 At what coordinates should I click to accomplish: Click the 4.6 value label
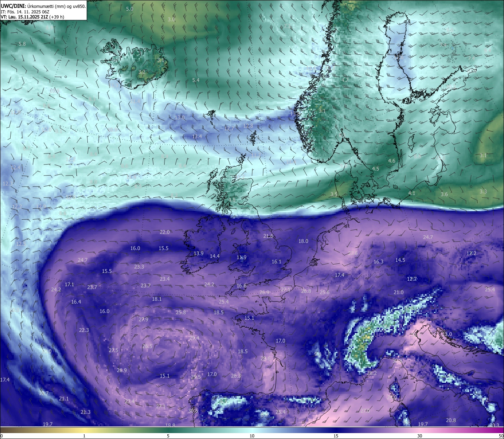point(392,161)
